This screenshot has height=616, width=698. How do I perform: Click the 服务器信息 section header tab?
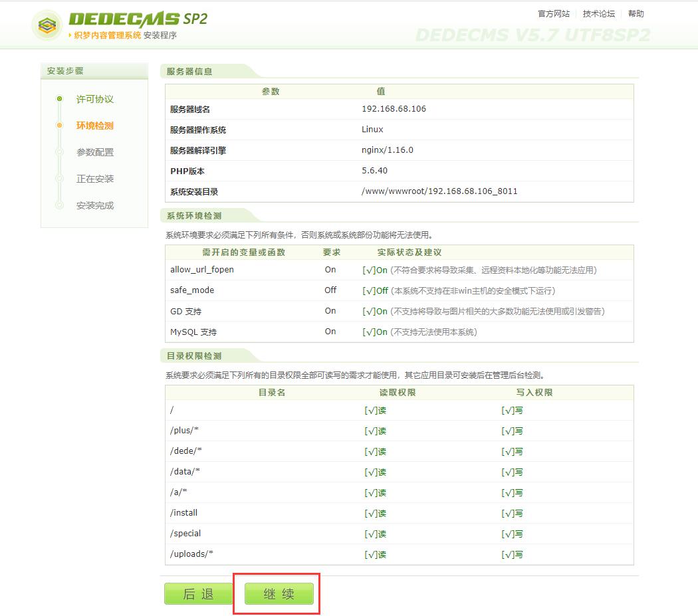(x=188, y=71)
